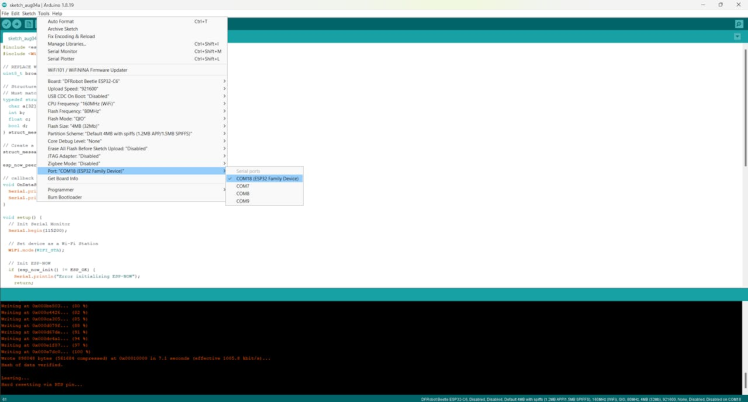Viewport: 748px width, 402px height.
Task: Expand Upload Speed "921600" submenu
Action: [132, 89]
